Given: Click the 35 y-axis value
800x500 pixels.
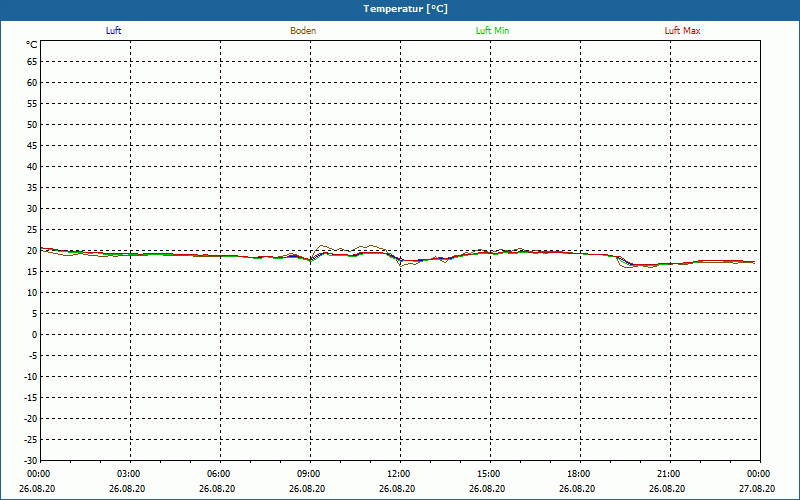Looking at the screenshot, I should (x=32, y=188).
